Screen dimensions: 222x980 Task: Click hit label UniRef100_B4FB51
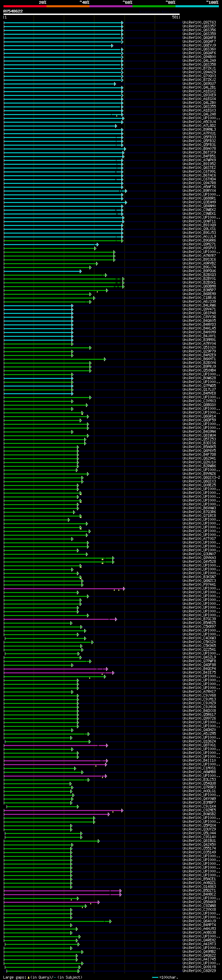point(199,156)
